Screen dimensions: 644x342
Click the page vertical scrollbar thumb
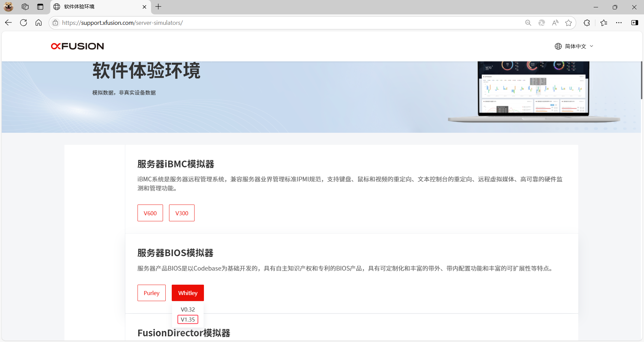[641, 80]
